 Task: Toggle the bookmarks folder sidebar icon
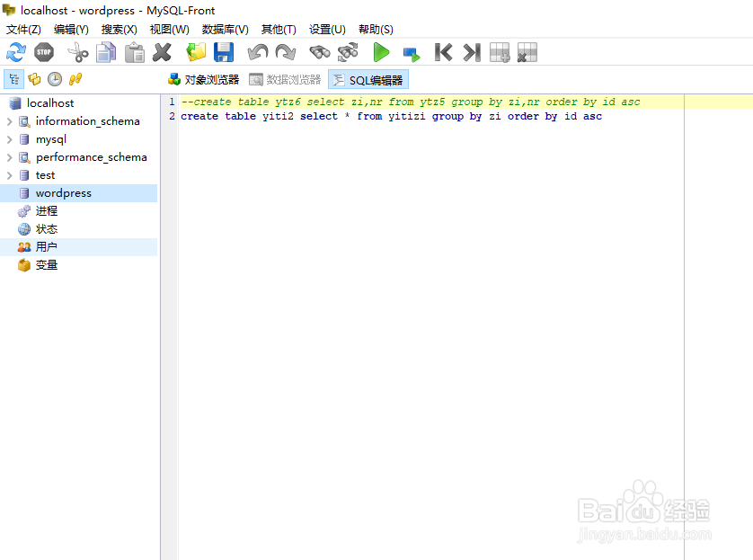[x=34, y=79]
